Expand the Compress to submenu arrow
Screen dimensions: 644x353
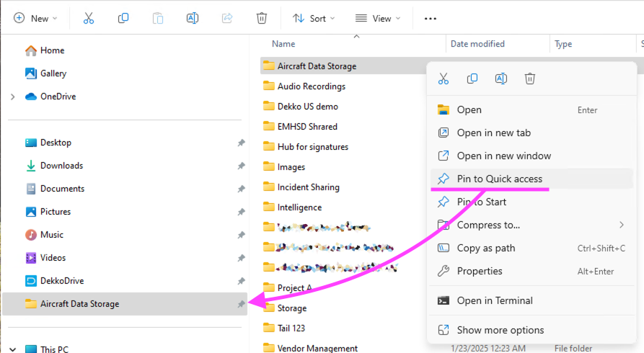(622, 225)
